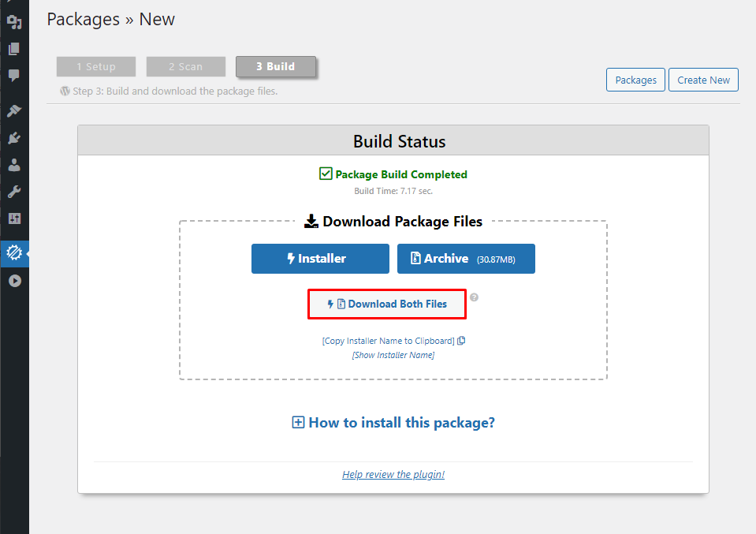Viewport: 756px width, 534px height.
Task: Open the Appearance paintbrush icon
Action: click(14, 111)
